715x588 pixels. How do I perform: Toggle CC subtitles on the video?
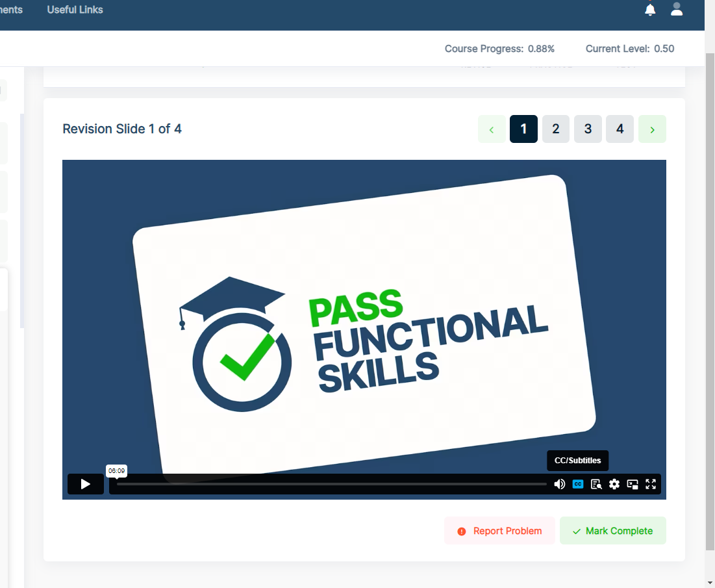tap(578, 484)
